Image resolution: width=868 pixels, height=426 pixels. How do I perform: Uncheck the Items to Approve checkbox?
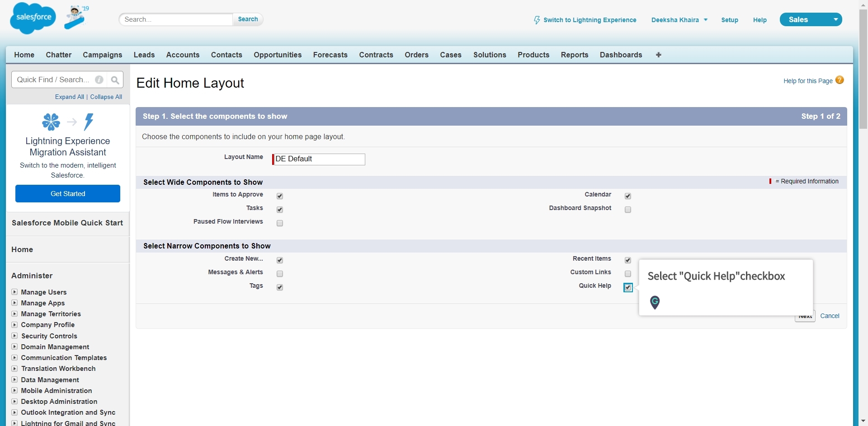point(280,196)
